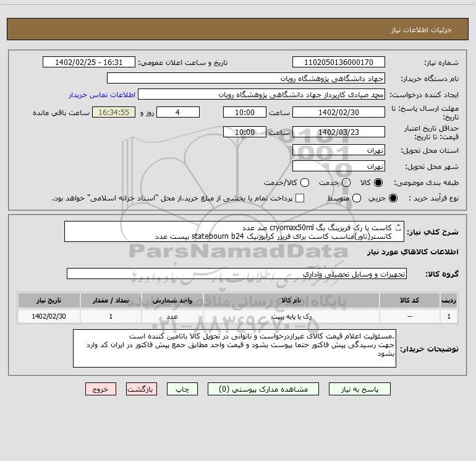The height and width of the screenshot is (461, 476).
Task: Click the گروه کالا field
Action: point(237,274)
